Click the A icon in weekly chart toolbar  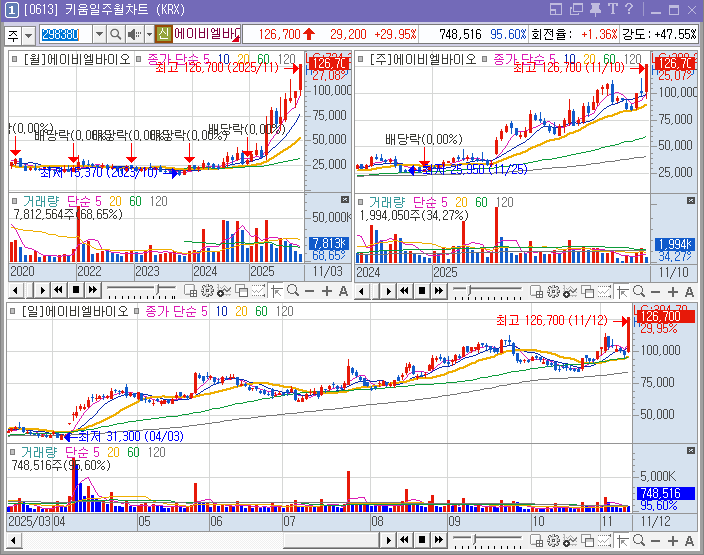click(690, 292)
